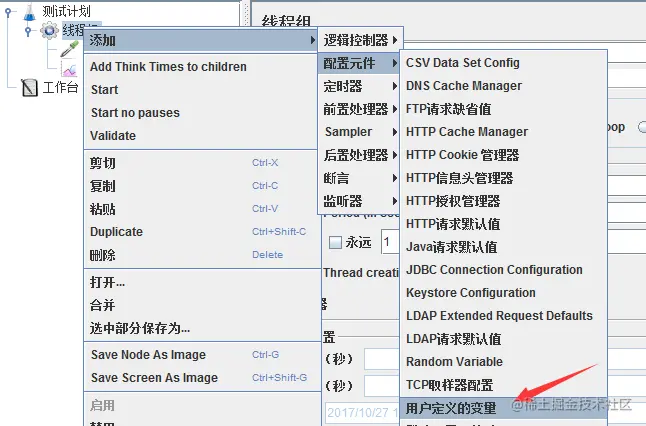Click the loop count field showing 1

390,242
